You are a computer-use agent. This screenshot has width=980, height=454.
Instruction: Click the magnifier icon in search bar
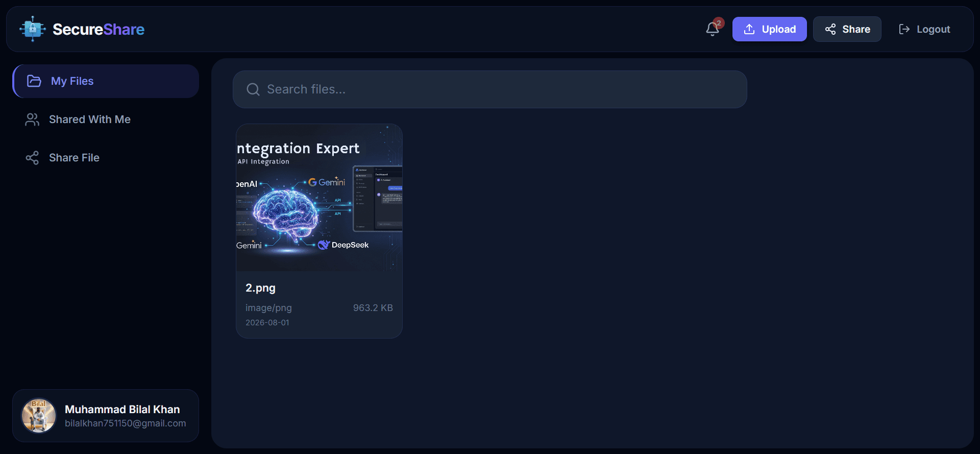coord(253,89)
